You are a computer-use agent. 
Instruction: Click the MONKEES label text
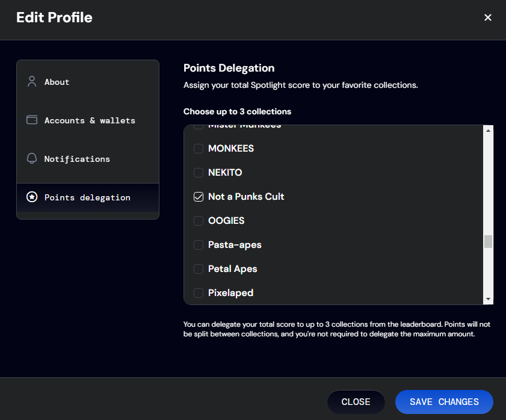click(231, 149)
